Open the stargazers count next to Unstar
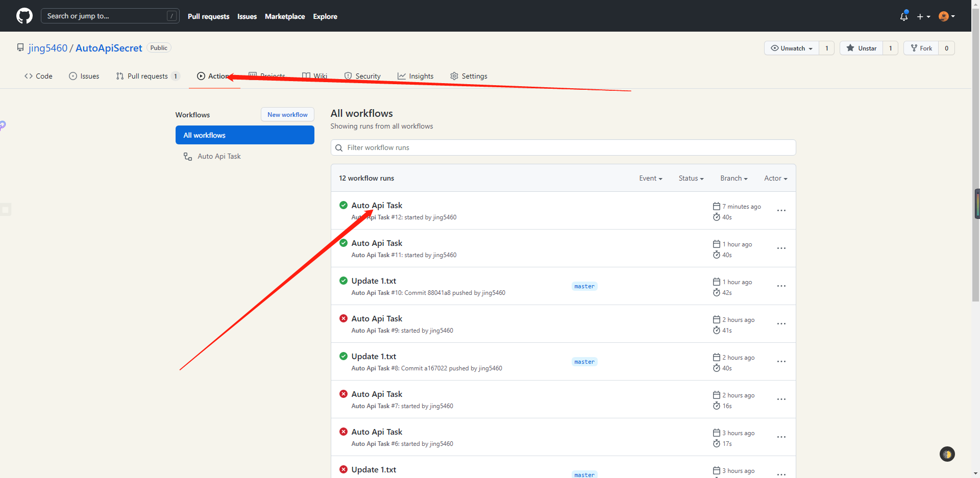980x478 pixels. (891, 48)
